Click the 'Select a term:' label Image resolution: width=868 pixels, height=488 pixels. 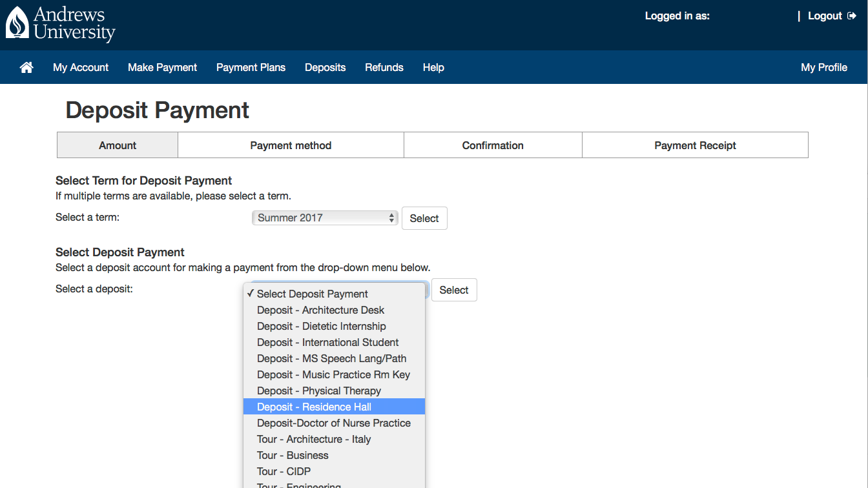point(87,218)
